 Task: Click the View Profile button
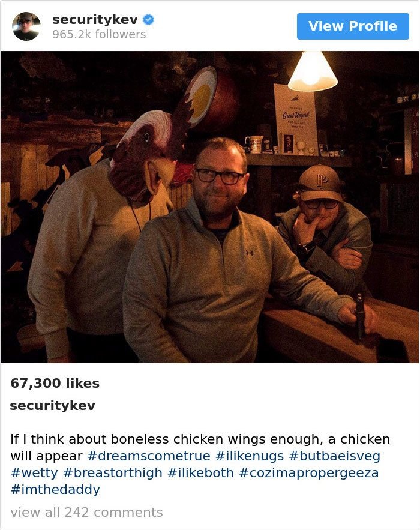pos(353,26)
